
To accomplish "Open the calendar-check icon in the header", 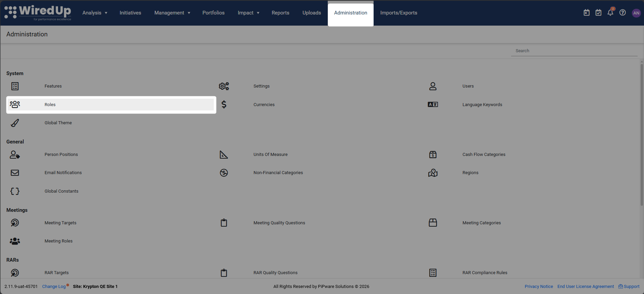I will click(598, 12).
